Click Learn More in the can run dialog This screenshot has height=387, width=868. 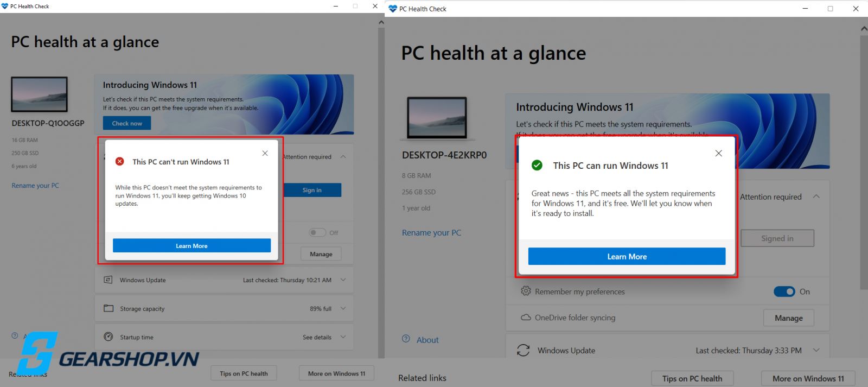point(627,256)
